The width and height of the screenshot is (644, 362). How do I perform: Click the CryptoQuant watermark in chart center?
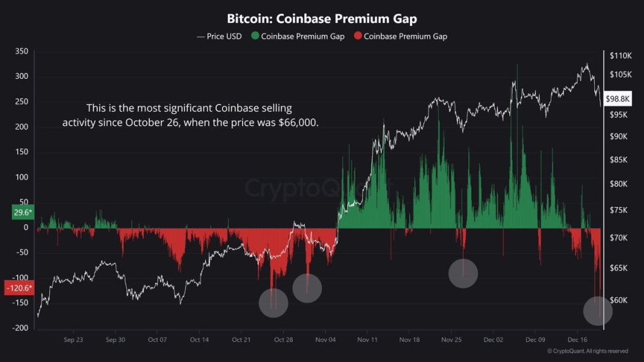point(320,189)
